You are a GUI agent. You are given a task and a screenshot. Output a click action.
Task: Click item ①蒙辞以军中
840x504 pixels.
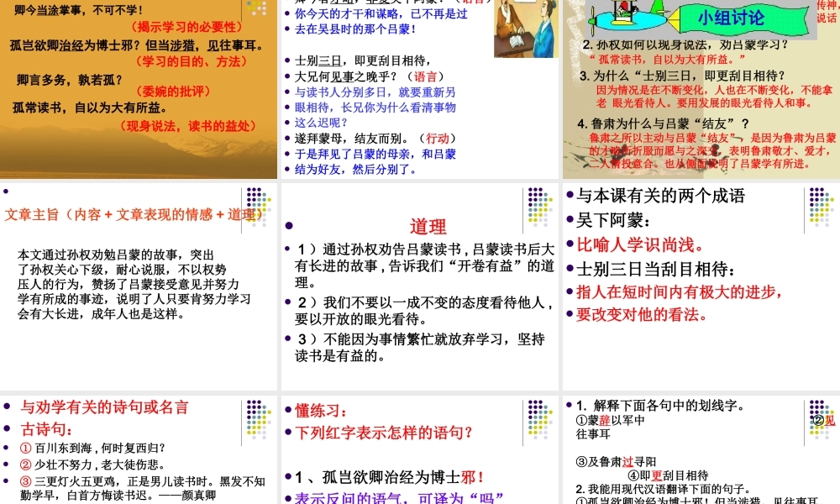[x=610, y=421]
